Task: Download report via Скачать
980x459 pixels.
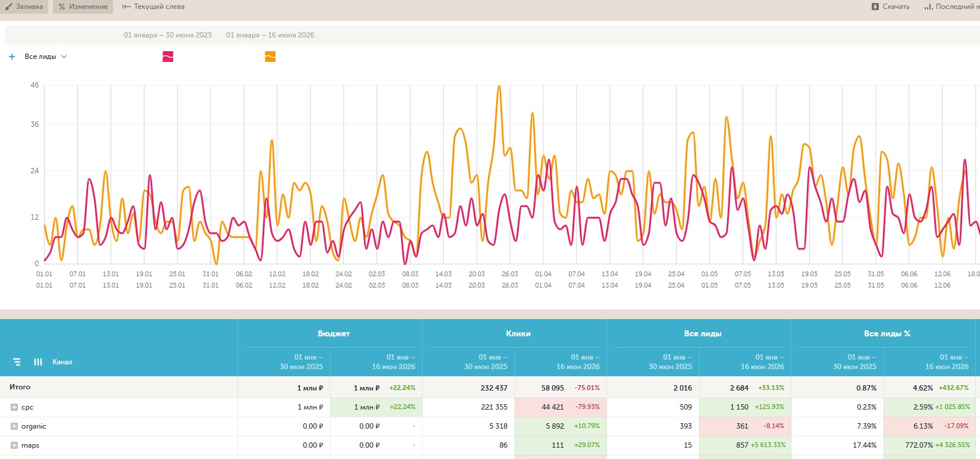Action: 891,7
